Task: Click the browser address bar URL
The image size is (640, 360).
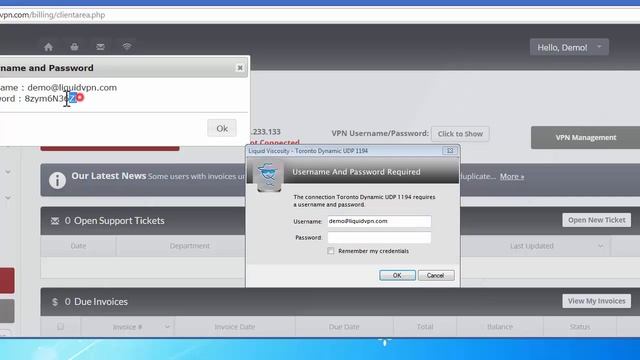Action: (x=53, y=15)
